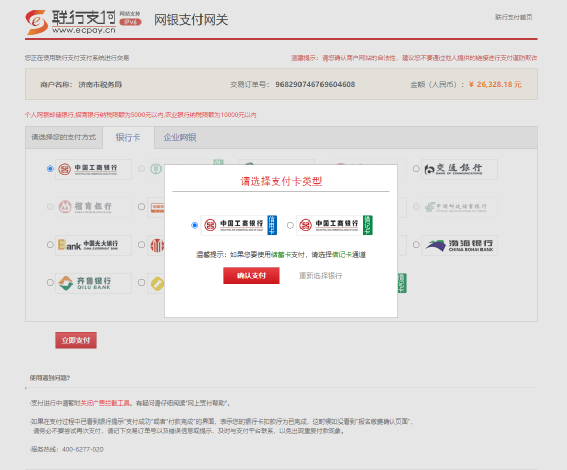Click the merchant name 济南市税务局
567x470 pixels.
tap(100, 85)
